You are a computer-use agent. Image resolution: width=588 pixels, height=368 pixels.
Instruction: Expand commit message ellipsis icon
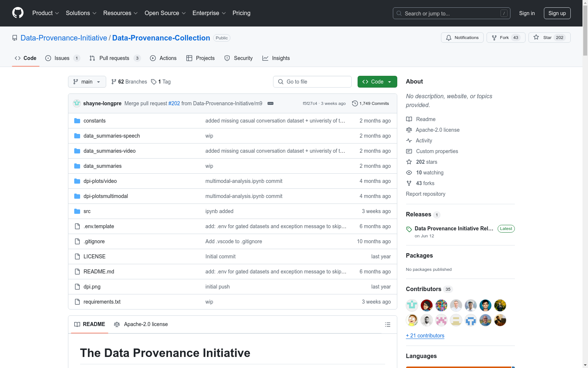click(x=270, y=103)
